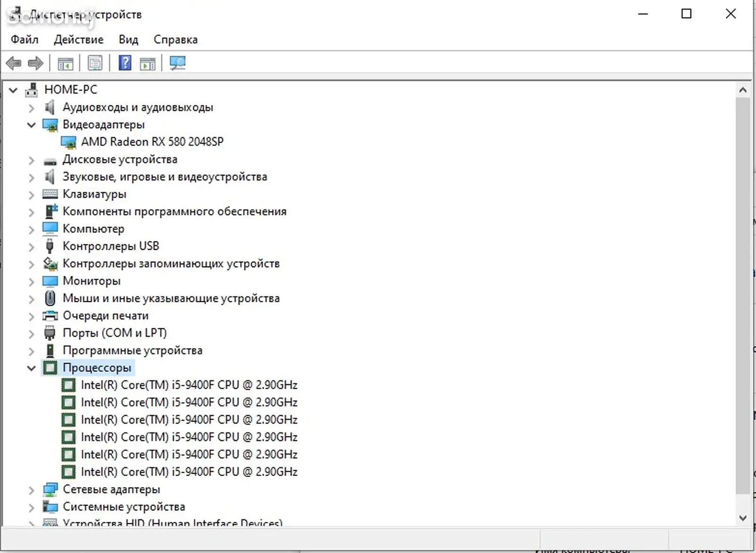This screenshot has width=756, height=553.
Task: Select Программные устройства label
Action: tap(133, 350)
